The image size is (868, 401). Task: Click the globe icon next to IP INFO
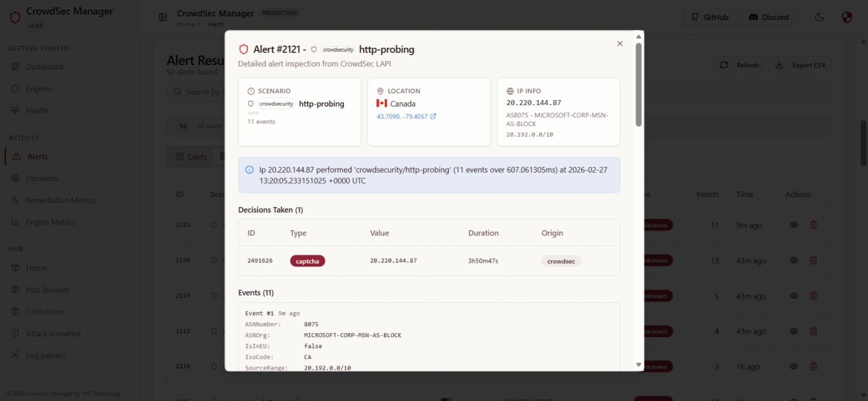[510, 91]
